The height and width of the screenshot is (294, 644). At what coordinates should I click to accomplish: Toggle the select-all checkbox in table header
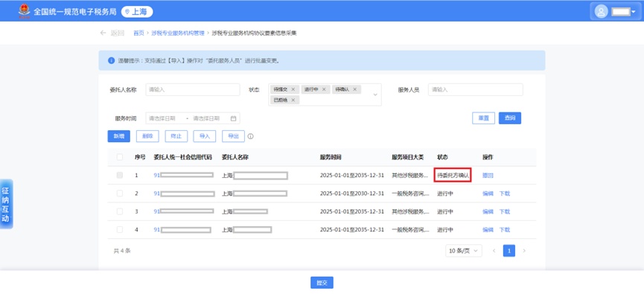[120, 157]
